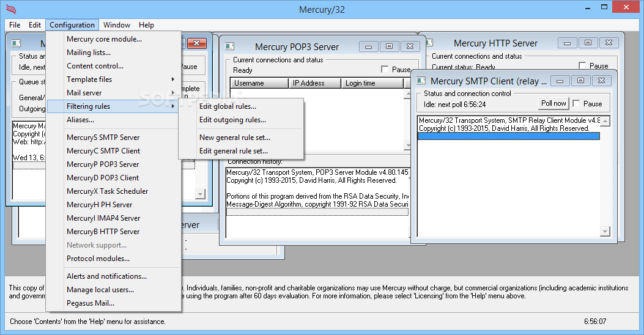Select Mercury core module option

[x=113, y=39]
